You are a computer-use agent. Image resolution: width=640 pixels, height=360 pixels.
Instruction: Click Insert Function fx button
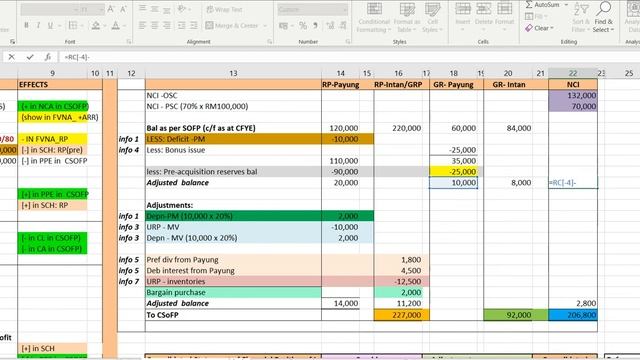(x=48, y=57)
